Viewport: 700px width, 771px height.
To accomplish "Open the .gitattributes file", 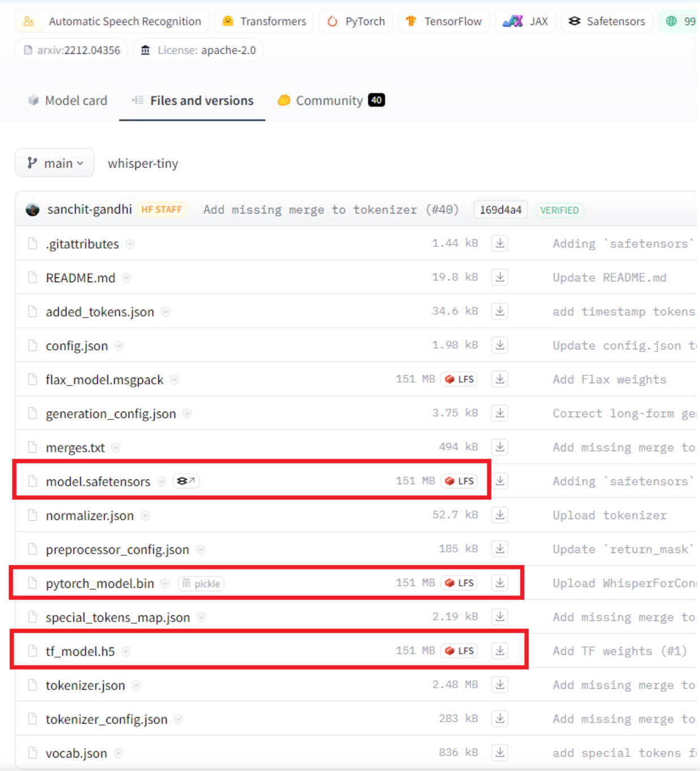I will [83, 244].
